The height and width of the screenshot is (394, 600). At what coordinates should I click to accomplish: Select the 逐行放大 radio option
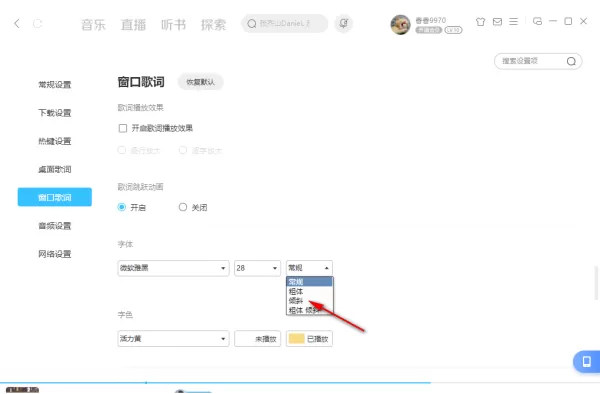(x=122, y=150)
